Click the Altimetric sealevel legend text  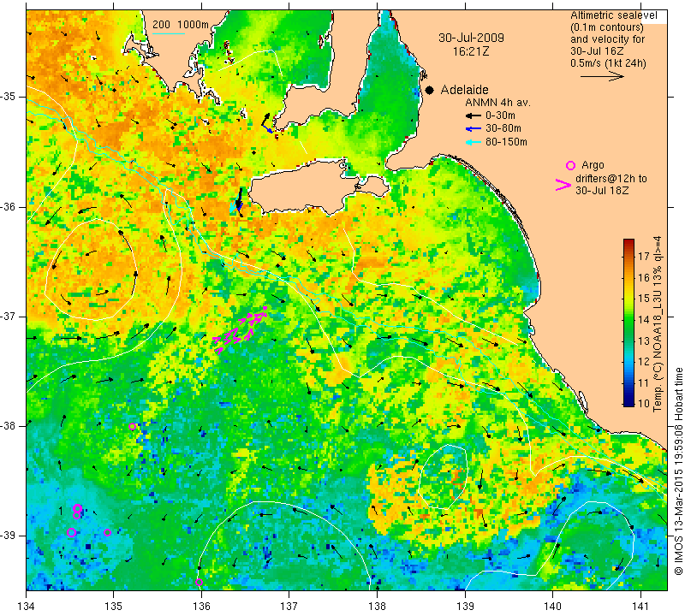point(613,15)
